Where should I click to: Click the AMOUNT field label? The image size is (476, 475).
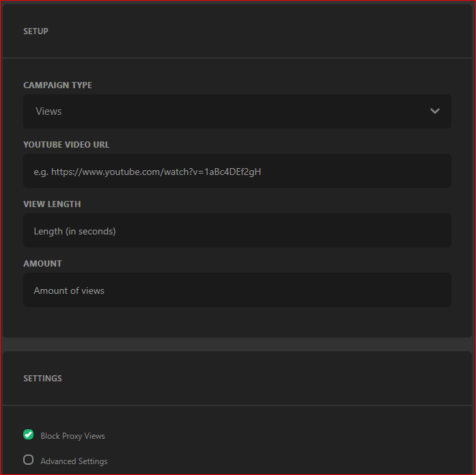coord(42,264)
